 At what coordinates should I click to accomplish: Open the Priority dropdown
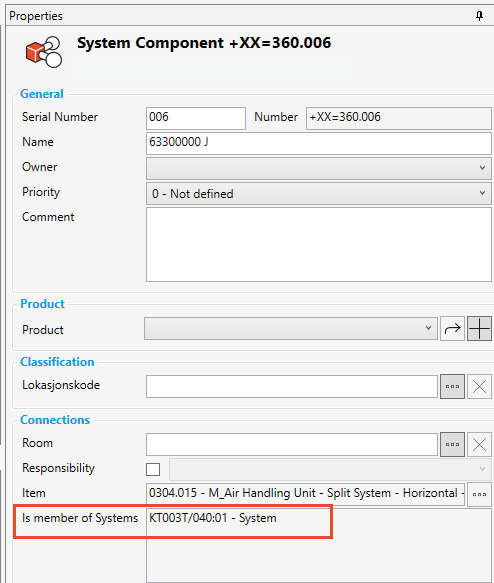tap(319, 193)
